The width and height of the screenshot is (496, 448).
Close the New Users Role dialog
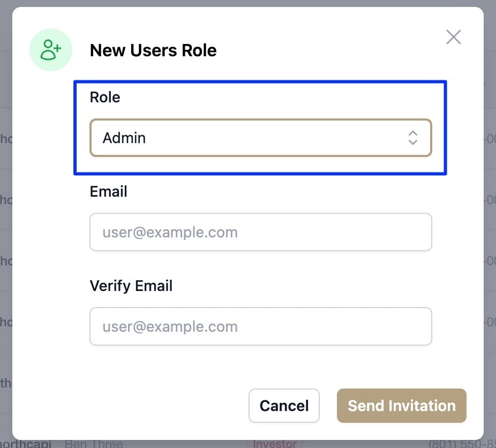pyautogui.click(x=453, y=37)
